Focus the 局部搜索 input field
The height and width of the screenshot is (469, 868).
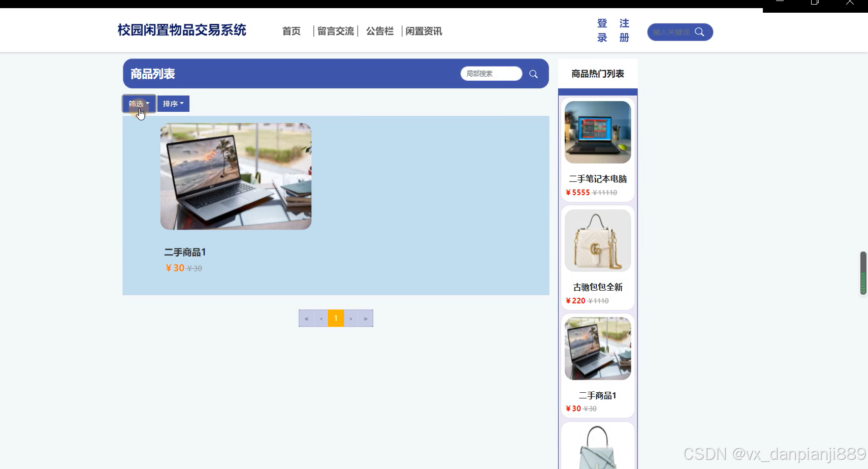(491, 74)
